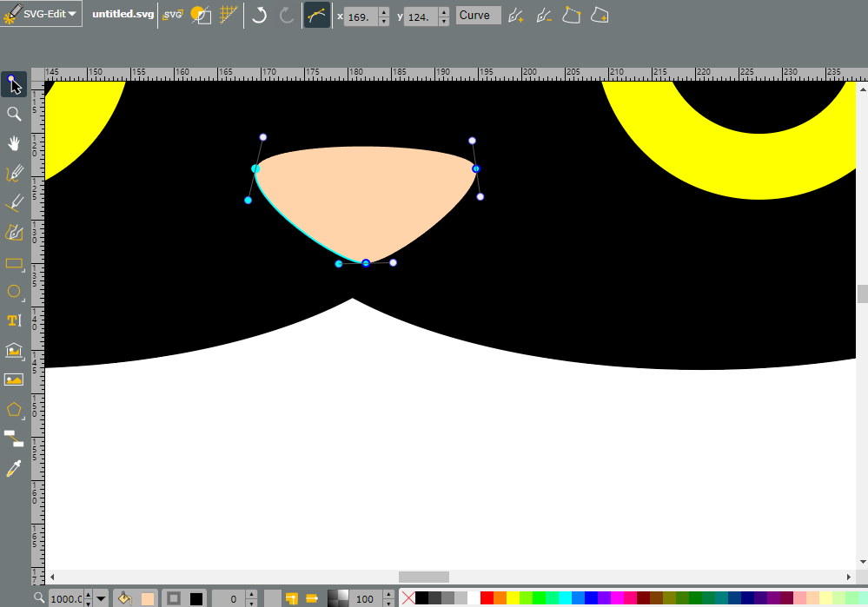The image size is (868, 607).
Task: Open the Shape library tool
Action: point(14,350)
